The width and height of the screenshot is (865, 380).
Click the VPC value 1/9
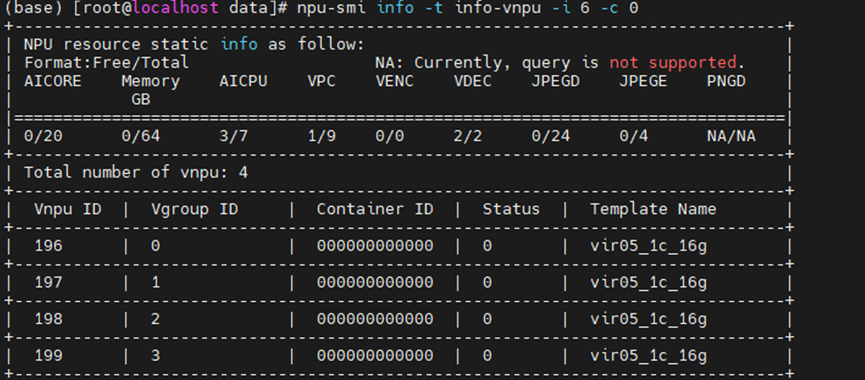pyautogui.click(x=322, y=136)
